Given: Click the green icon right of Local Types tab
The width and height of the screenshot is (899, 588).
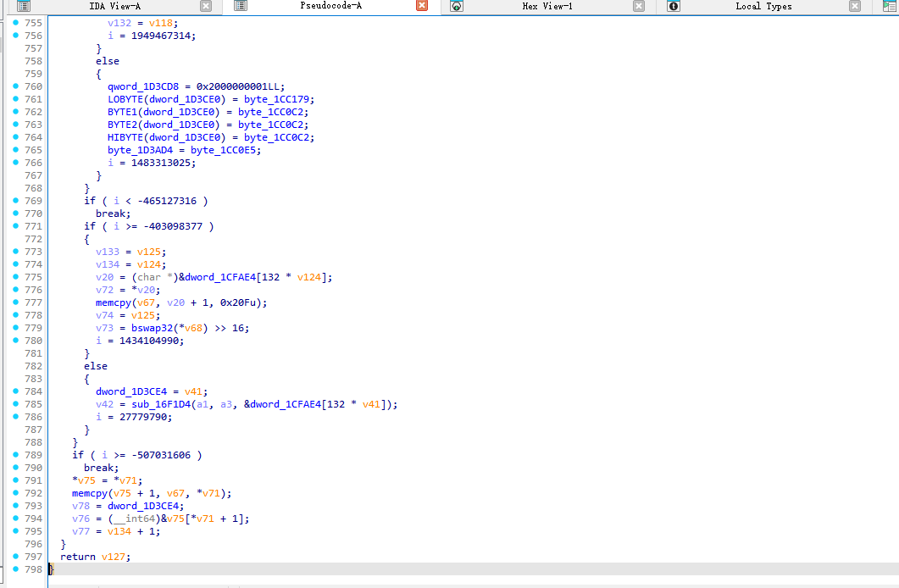Looking at the screenshot, I should tap(889, 6).
